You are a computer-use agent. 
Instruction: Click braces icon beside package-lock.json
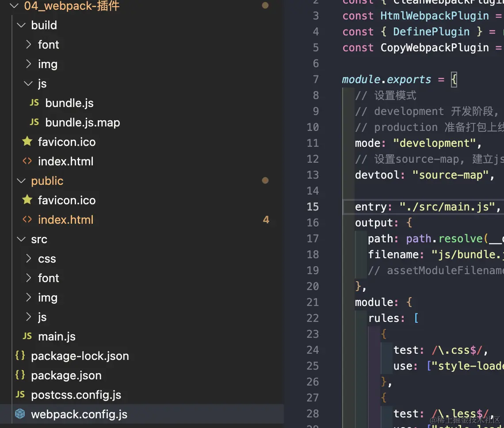tap(20, 355)
